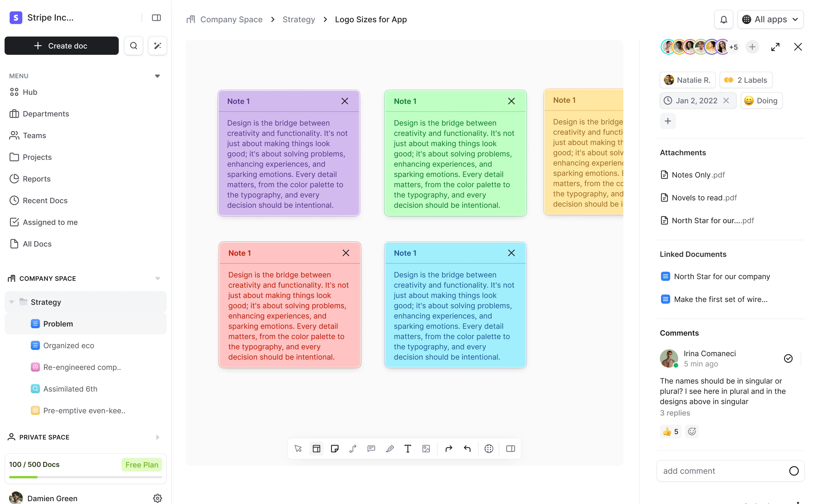Open the All apps dropdown

pyautogui.click(x=770, y=20)
